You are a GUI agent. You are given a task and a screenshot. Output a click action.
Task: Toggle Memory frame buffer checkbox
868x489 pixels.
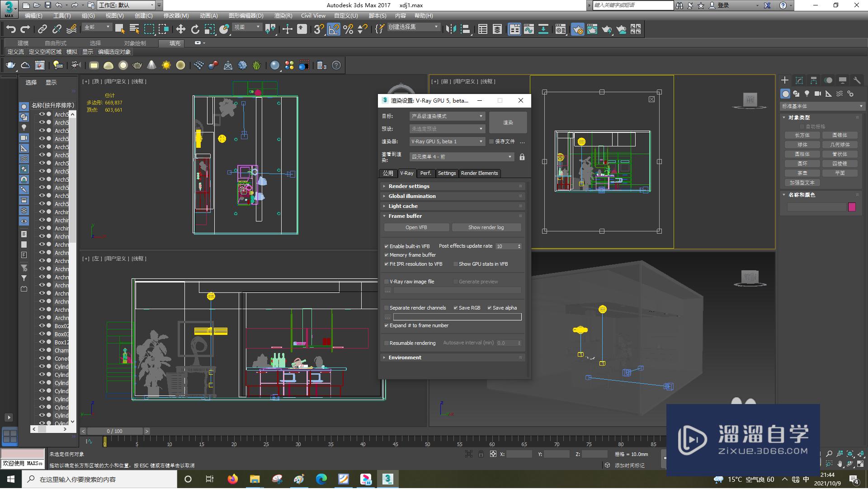pyautogui.click(x=387, y=255)
